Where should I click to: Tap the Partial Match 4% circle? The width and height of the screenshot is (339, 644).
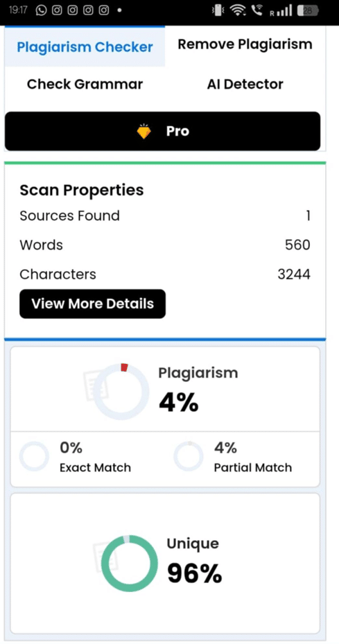coord(188,456)
